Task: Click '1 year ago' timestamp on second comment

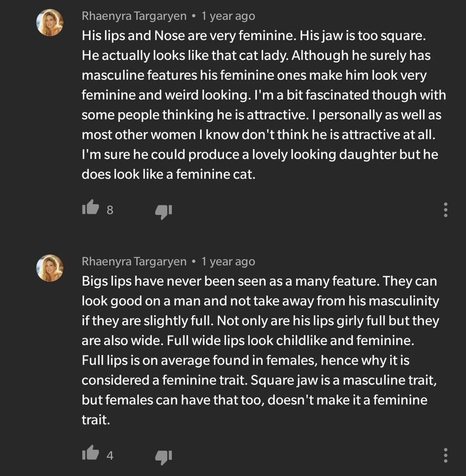Action: (228, 262)
